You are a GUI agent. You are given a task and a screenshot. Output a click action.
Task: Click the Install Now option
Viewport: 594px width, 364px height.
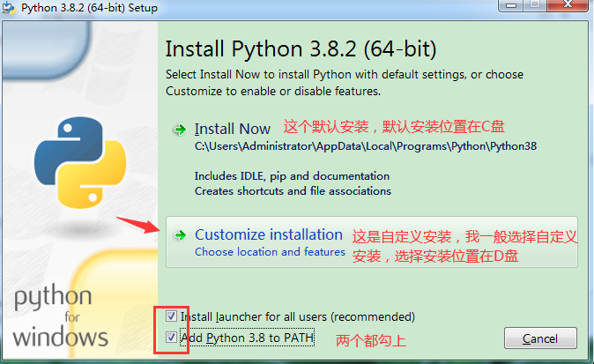(x=232, y=130)
